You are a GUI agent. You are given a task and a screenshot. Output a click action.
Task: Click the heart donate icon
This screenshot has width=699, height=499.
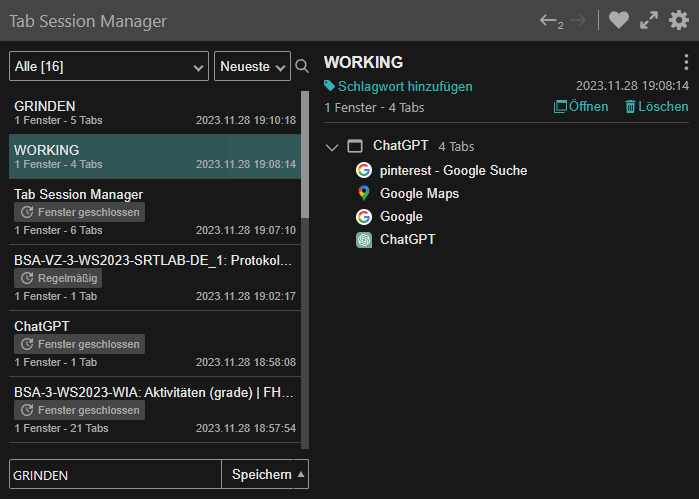pyautogui.click(x=619, y=20)
